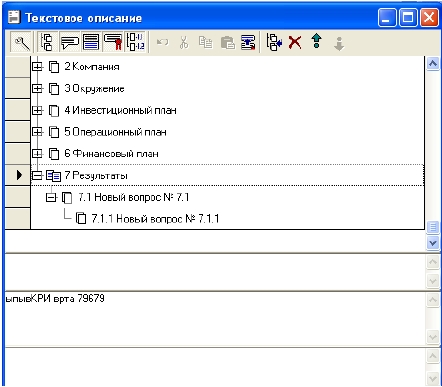Viewport: 442px width, 387px height.
Task: Click the tree panel scroll up arrow
Action: point(433,63)
